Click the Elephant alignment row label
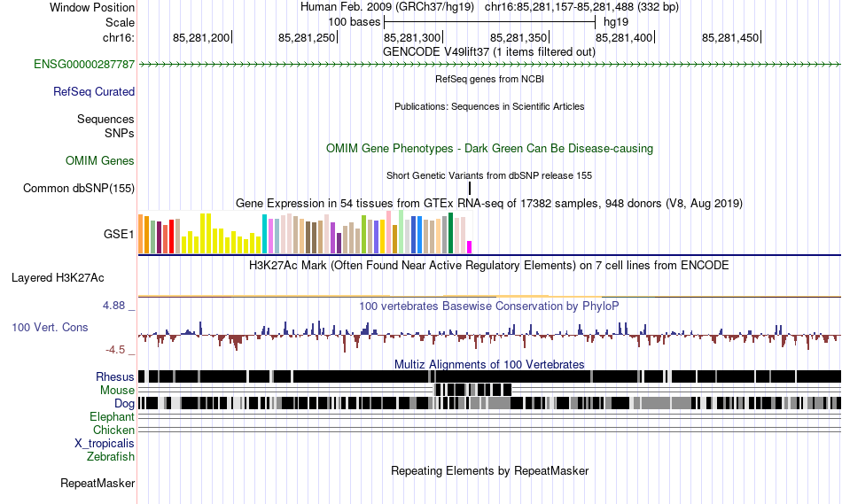 [113, 416]
